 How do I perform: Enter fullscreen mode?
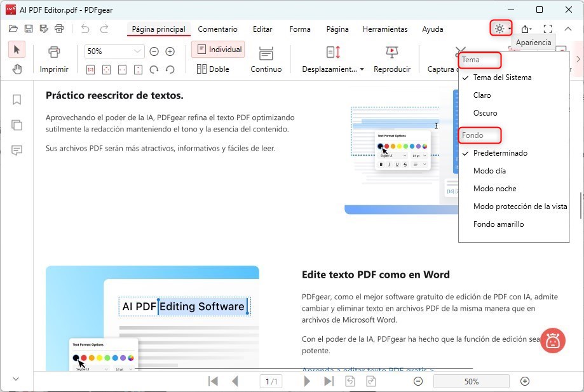click(548, 29)
